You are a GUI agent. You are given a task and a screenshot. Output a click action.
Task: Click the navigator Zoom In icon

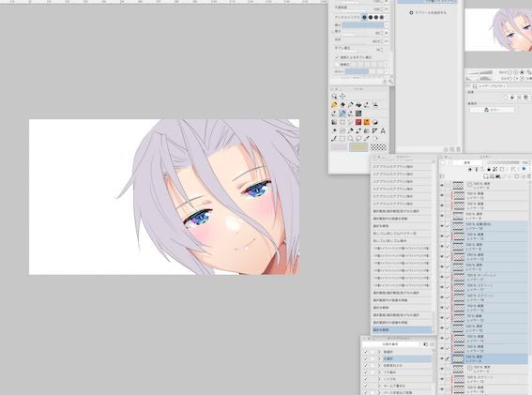pyautogui.click(x=516, y=72)
